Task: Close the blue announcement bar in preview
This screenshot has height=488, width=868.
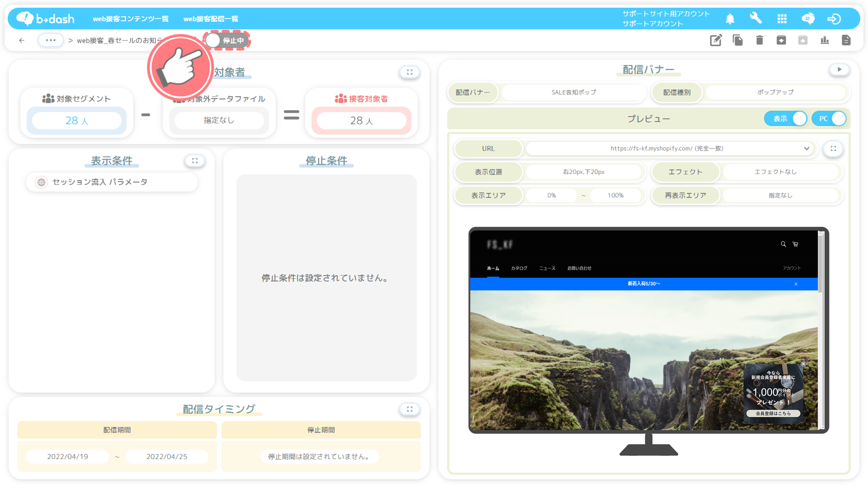Action: [x=796, y=284]
